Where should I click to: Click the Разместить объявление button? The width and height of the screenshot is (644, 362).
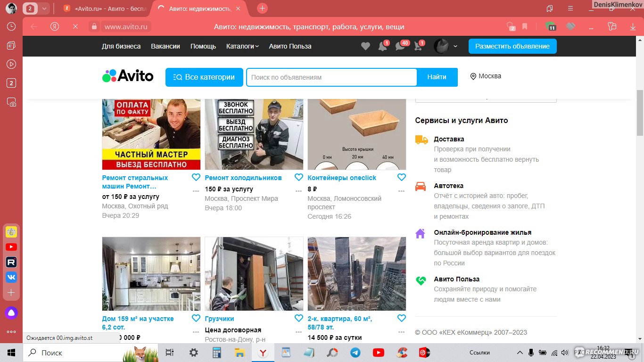pos(512,46)
